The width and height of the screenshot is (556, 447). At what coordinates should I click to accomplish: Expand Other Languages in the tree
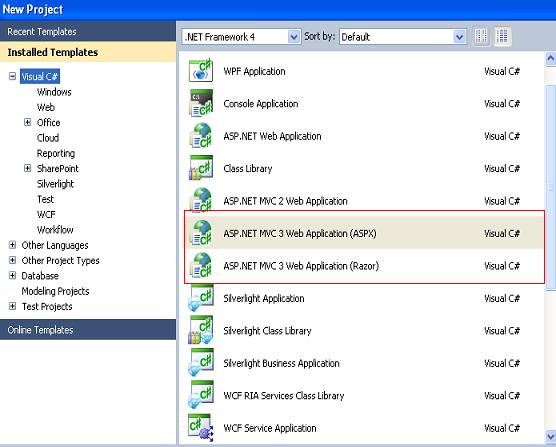point(12,245)
